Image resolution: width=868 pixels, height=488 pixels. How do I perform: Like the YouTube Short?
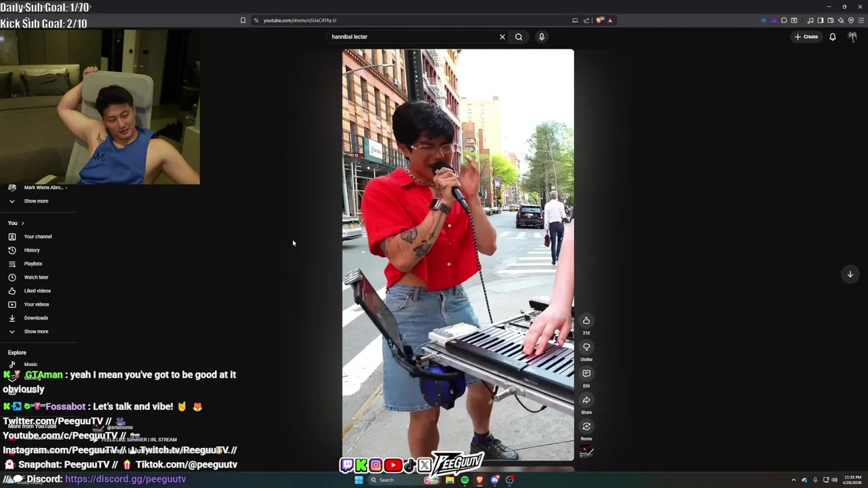pos(587,321)
